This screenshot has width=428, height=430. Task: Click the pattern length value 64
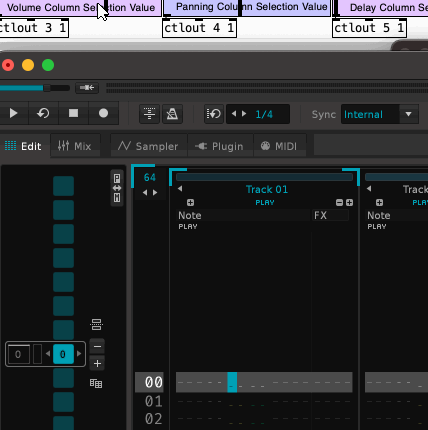point(150,177)
